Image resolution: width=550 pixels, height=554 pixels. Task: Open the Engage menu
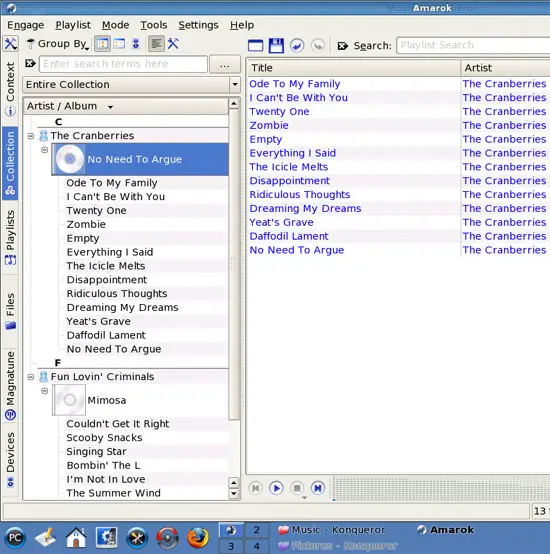click(26, 25)
